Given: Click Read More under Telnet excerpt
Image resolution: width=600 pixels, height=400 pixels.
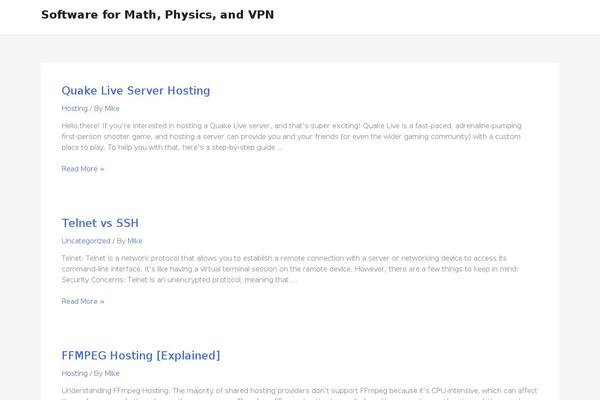Looking at the screenshot, I should pyautogui.click(x=82, y=301).
